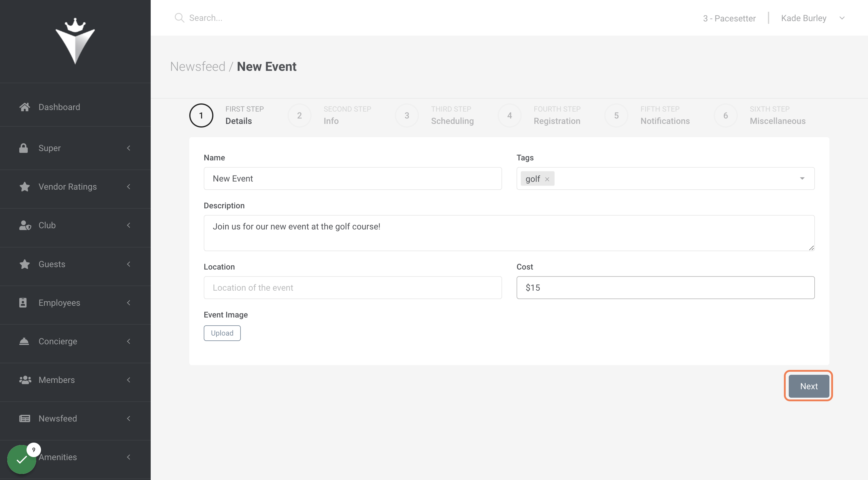Click the Super lock icon
Screen dimensions: 868x480
[24, 148]
